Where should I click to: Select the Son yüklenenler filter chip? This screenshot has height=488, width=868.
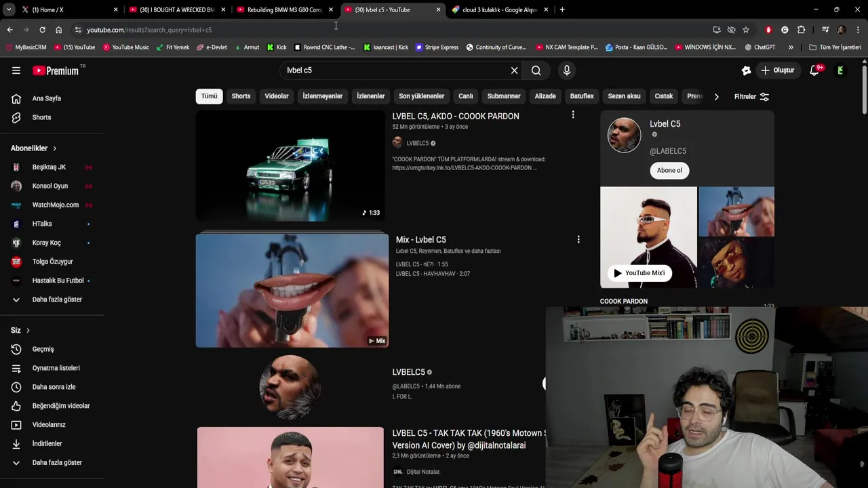click(x=421, y=96)
